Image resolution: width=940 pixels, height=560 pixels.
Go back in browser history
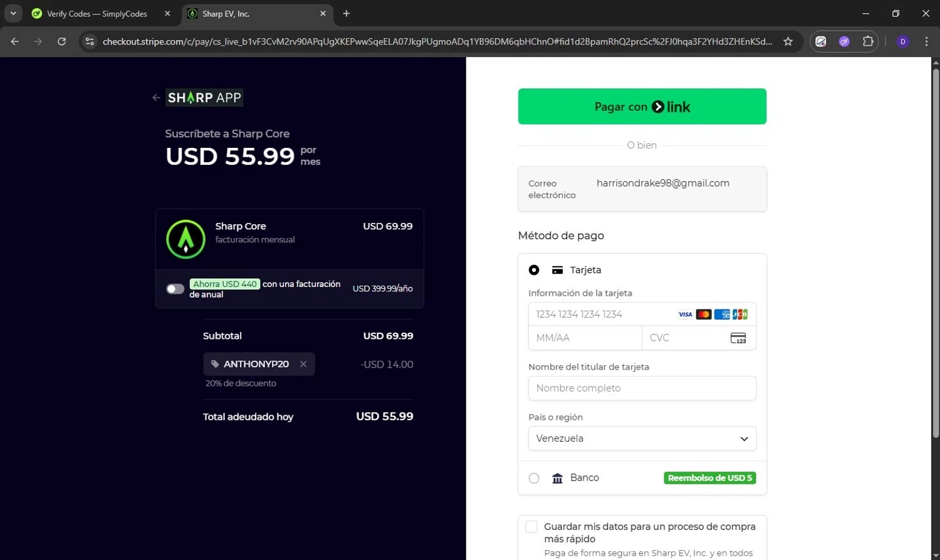pos(15,41)
